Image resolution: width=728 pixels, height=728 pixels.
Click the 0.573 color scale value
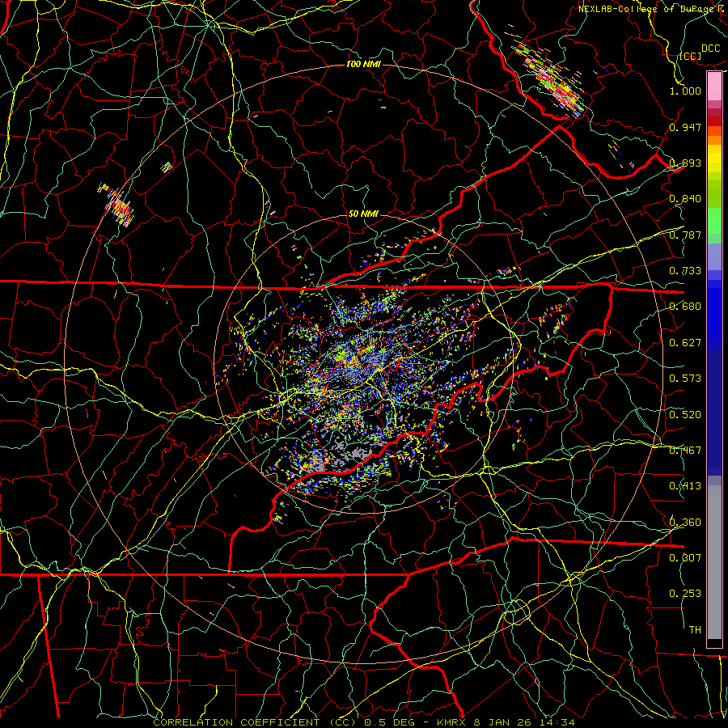tap(685, 379)
